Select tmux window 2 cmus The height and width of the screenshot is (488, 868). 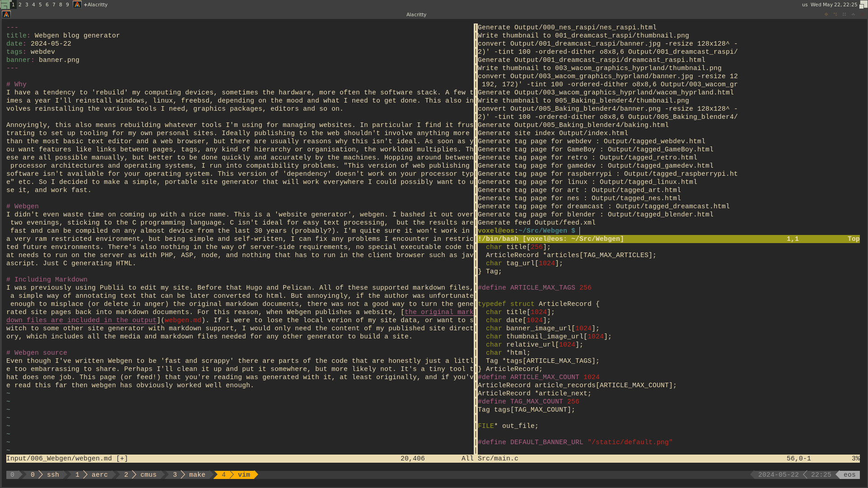[140, 475]
